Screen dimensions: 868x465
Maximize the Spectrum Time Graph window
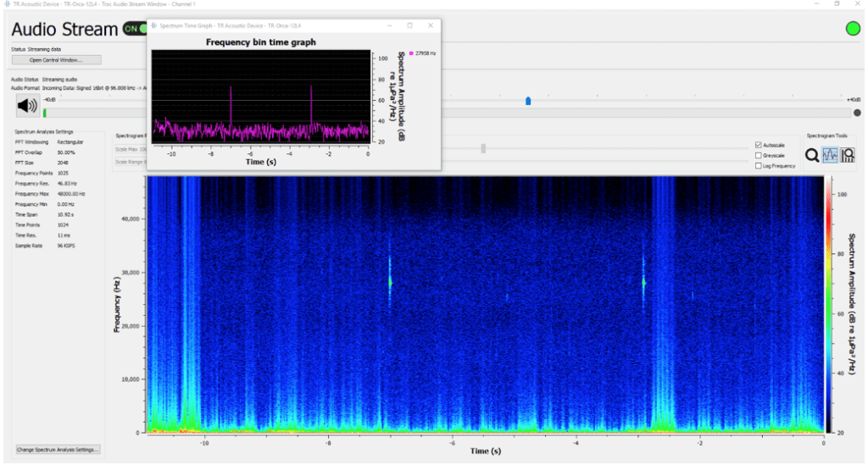410,26
